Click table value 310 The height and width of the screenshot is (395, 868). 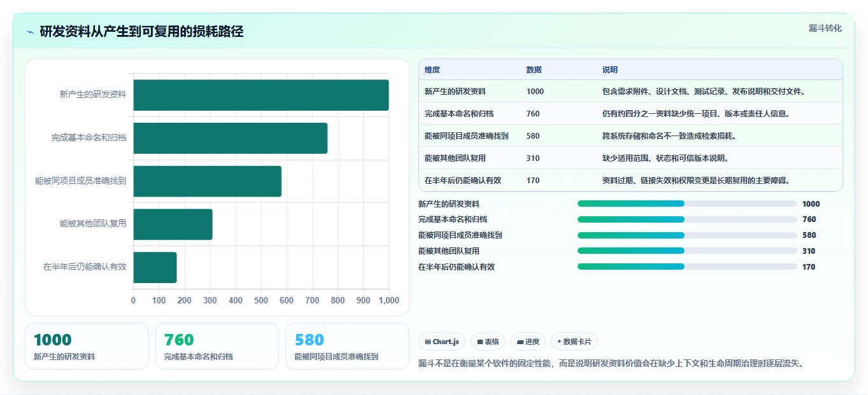[x=533, y=158]
